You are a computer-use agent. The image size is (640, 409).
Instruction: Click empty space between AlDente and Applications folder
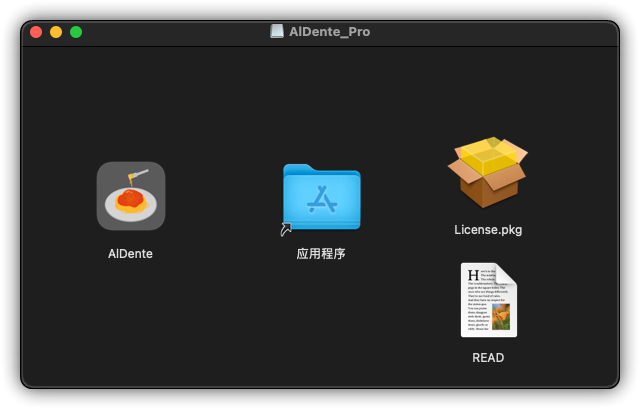point(225,200)
